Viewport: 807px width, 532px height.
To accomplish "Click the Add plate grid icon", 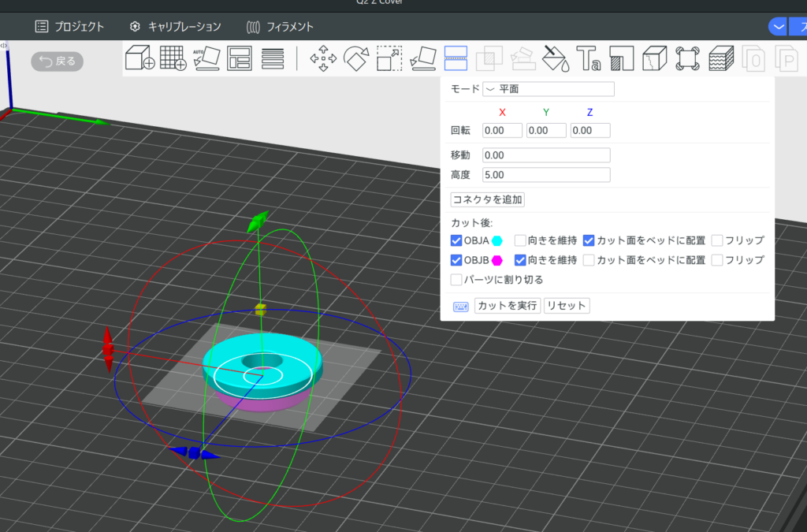I will click(x=173, y=58).
